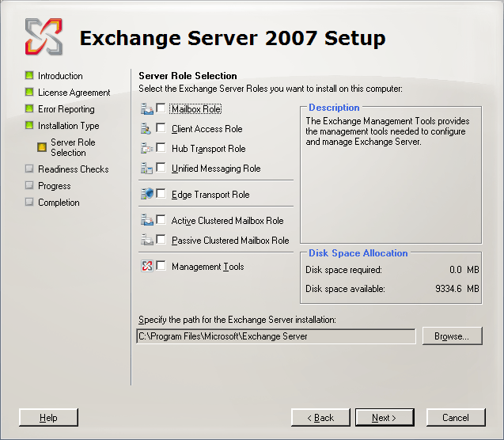504x440 pixels.
Task: Click the green Error Reporting step indicator
Action: pyautogui.click(x=29, y=108)
